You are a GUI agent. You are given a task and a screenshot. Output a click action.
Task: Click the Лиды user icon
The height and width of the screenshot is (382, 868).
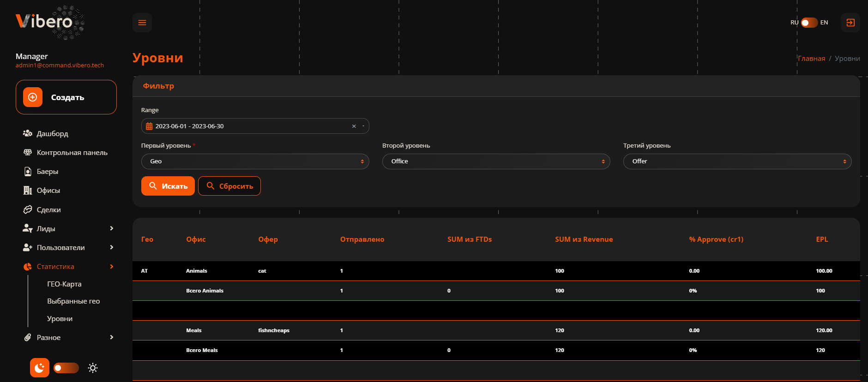(x=28, y=228)
